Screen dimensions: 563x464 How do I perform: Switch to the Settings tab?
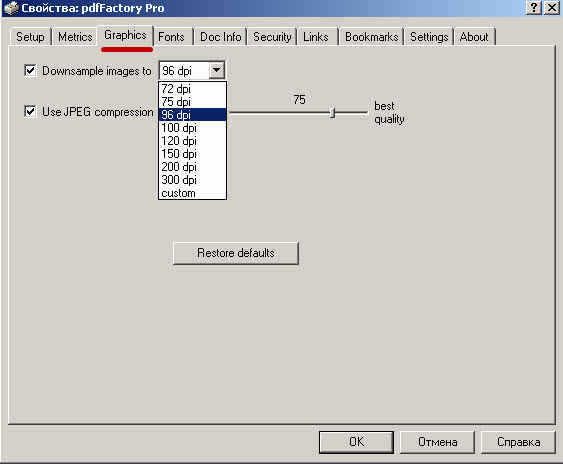[429, 37]
